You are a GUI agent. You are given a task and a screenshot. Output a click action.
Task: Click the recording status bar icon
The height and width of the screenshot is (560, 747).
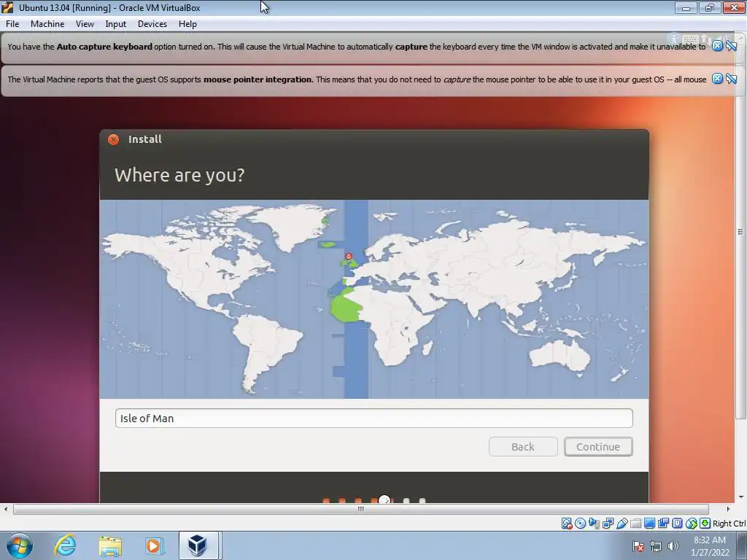tap(663, 524)
